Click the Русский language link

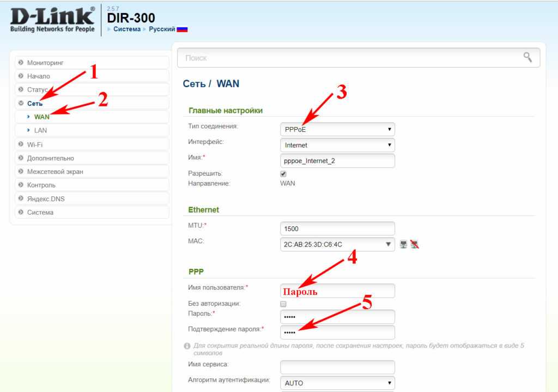click(162, 29)
